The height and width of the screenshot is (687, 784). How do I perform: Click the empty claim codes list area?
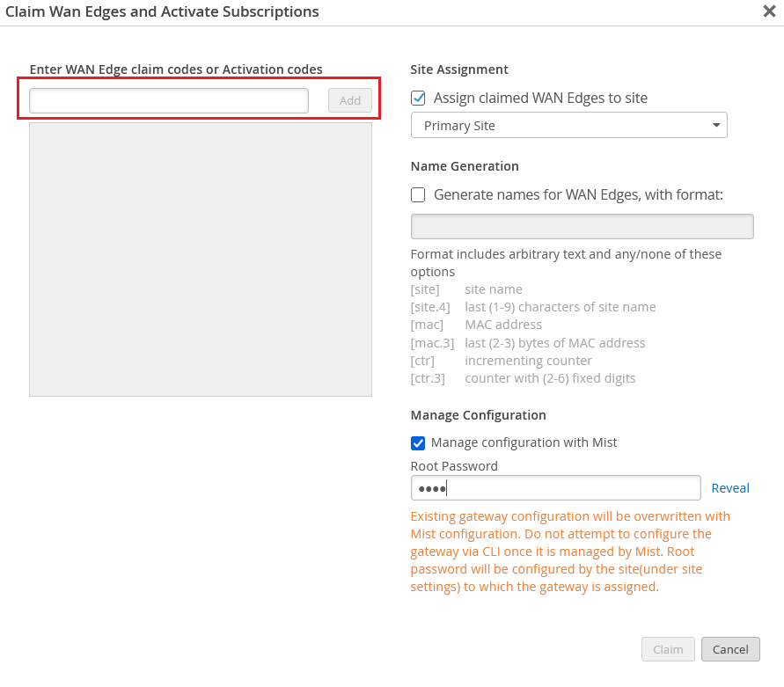[201, 259]
